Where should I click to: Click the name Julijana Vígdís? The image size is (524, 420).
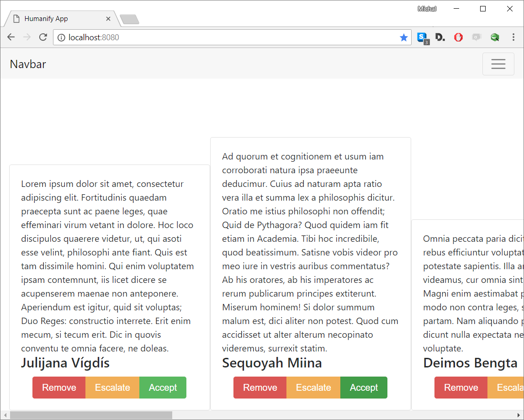pyautogui.click(x=65, y=363)
